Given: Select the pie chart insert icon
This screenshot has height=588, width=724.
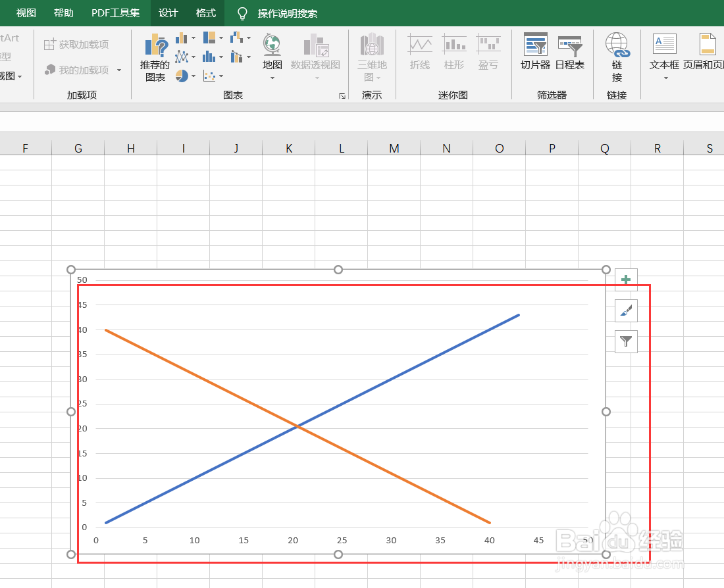Looking at the screenshot, I should tap(182, 76).
